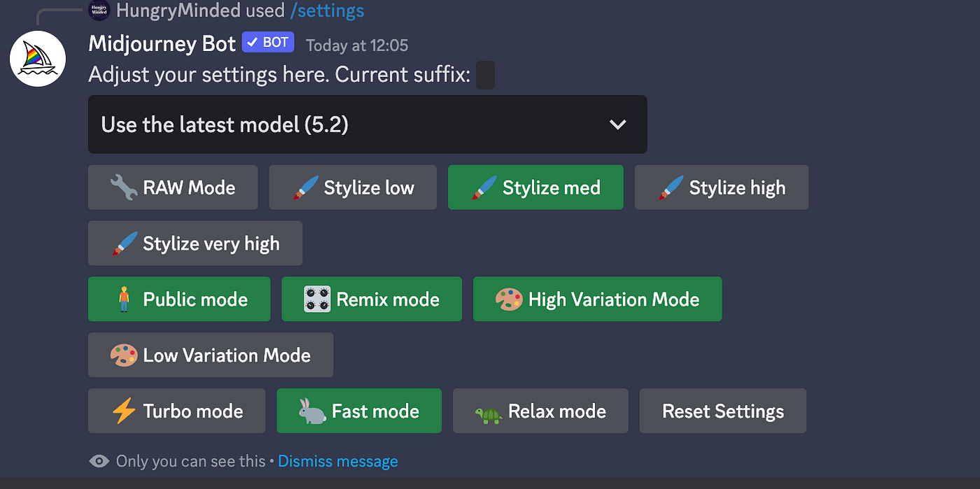Toggle the Fast mode button
Image resolution: width=980 pixels, height=489 pixels.
point(359,411)
